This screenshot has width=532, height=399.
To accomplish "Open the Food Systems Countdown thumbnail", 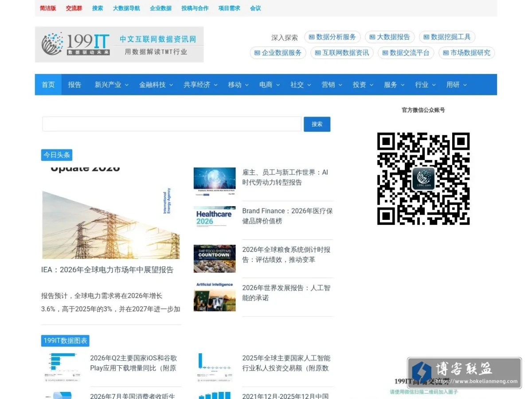I will click(x=215, y=258).
